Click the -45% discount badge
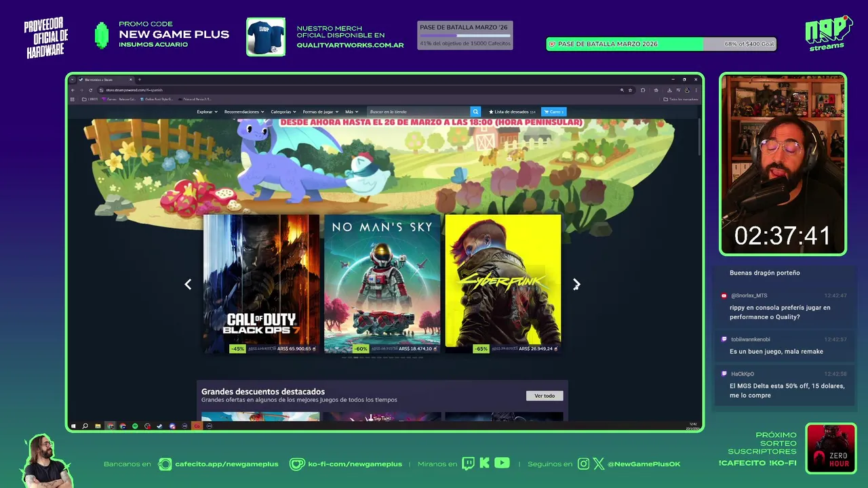 (x=237, y=348)
